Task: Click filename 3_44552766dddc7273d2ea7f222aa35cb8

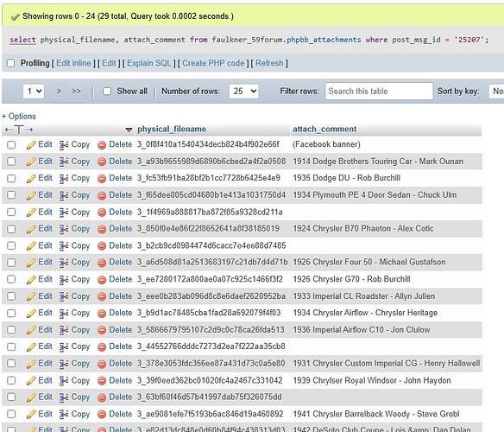Action: 211,346
